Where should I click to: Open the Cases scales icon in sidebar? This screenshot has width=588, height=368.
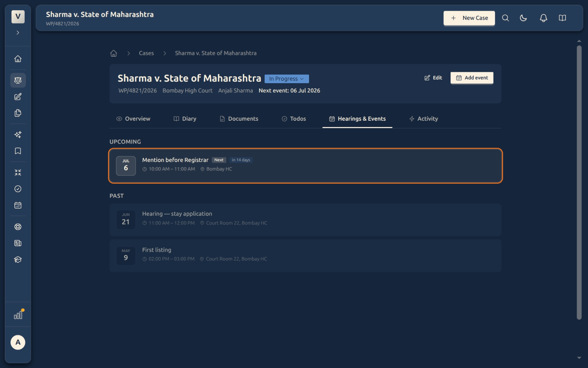pos(18,80)
